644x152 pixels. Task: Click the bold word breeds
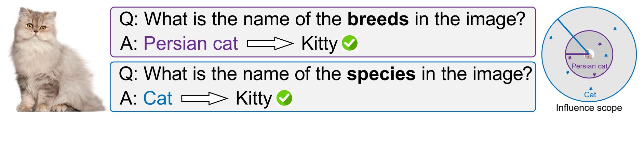(378, 19)
